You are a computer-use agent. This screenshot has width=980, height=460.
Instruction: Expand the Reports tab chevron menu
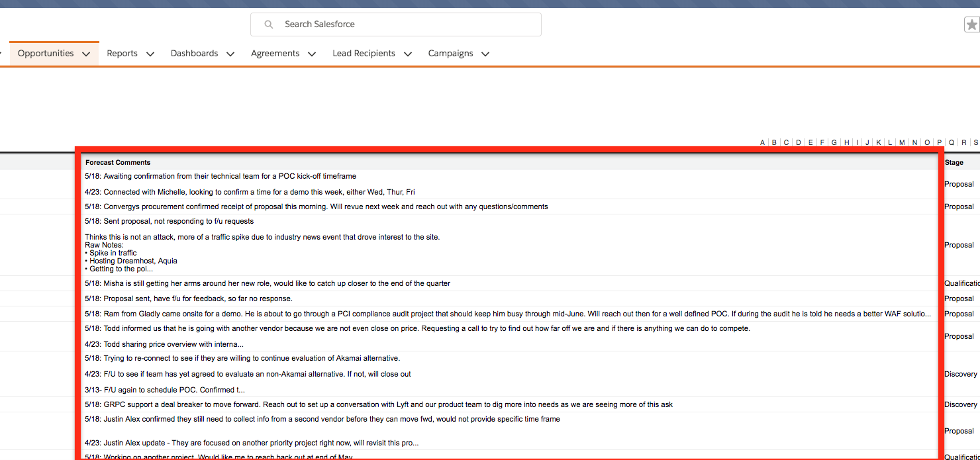(150, 54)
